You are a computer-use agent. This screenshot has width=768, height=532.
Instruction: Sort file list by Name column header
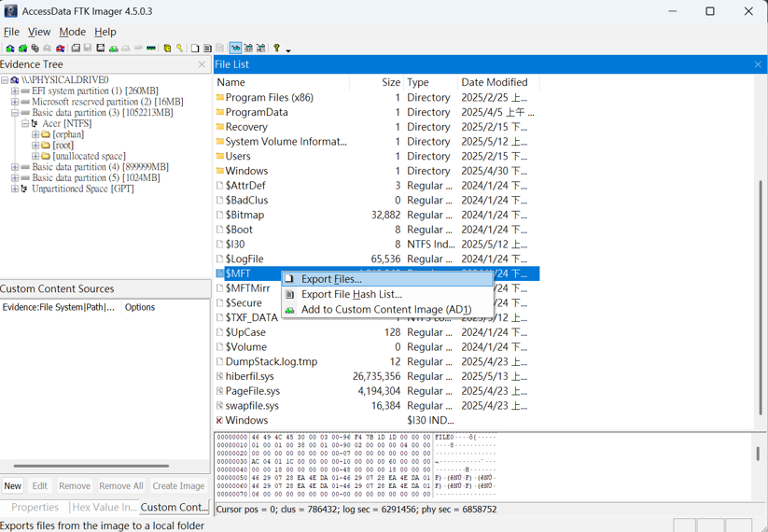(282, 82)
